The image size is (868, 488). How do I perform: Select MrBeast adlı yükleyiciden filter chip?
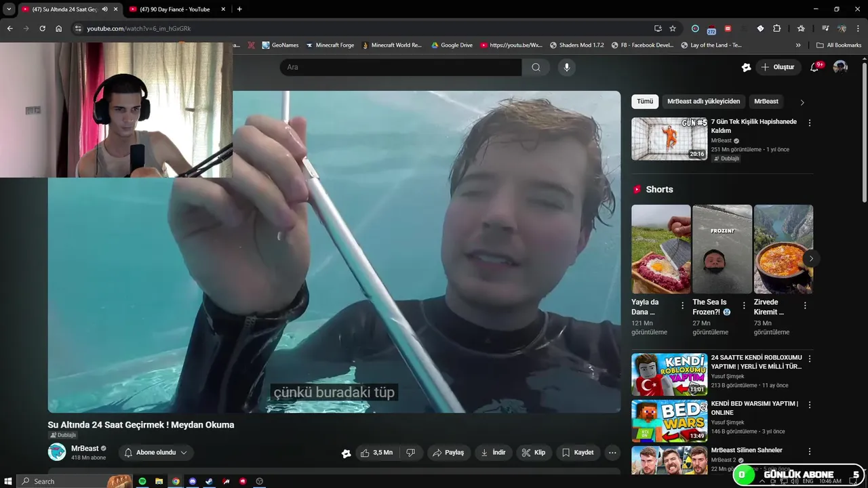[703, 101]
